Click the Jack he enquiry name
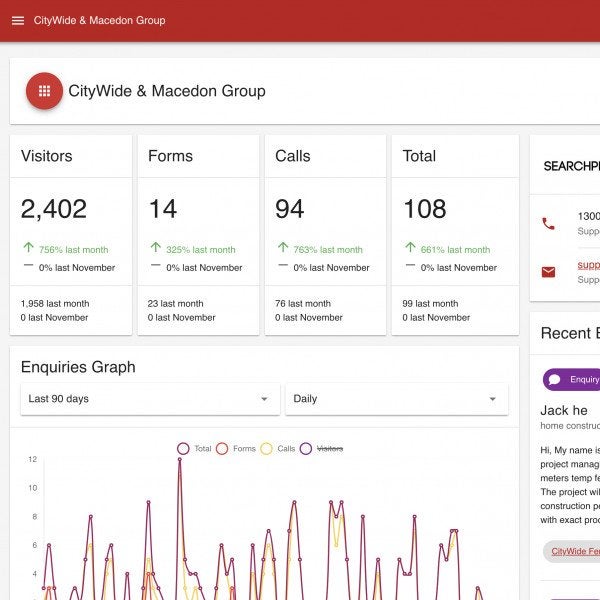 click(x=564, y=411)
